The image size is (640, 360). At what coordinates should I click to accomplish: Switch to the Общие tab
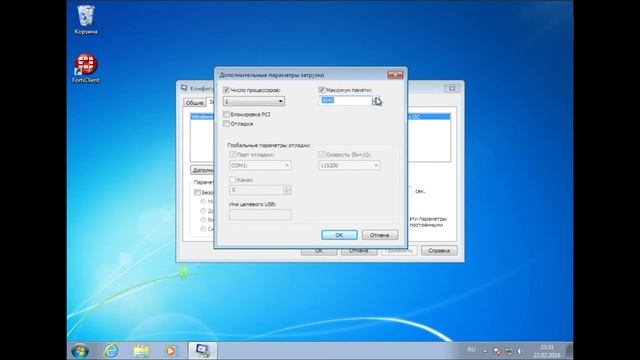[195, 102]
